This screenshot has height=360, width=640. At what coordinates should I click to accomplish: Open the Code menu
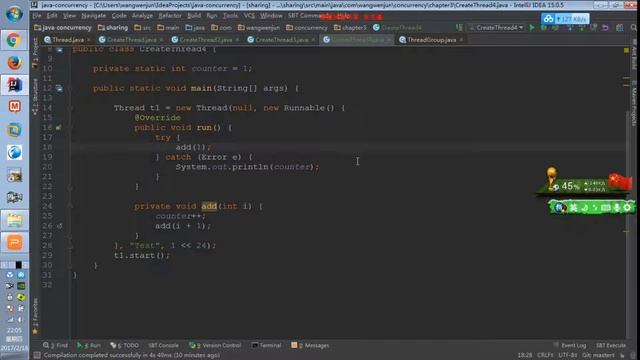tap(119, 16)
